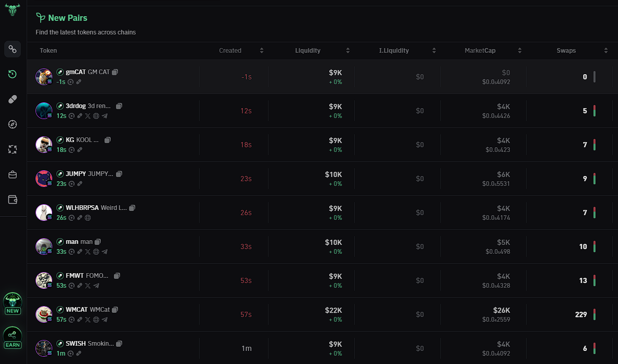The image size is (618, 364).
Task: Open the pill icon in left sidebar
Action: [x=13, y=99]
